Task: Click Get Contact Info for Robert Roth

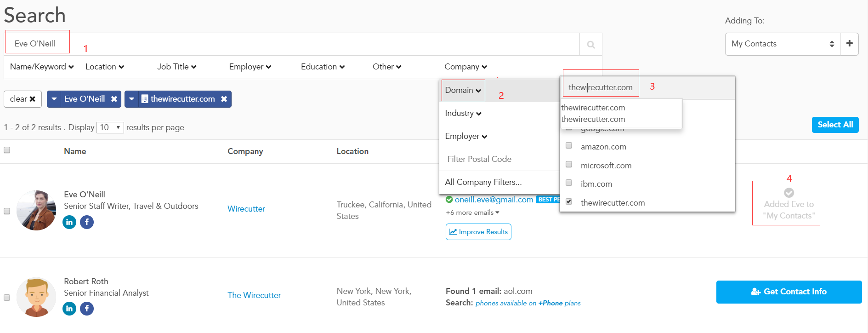Action: click(789, 292)
